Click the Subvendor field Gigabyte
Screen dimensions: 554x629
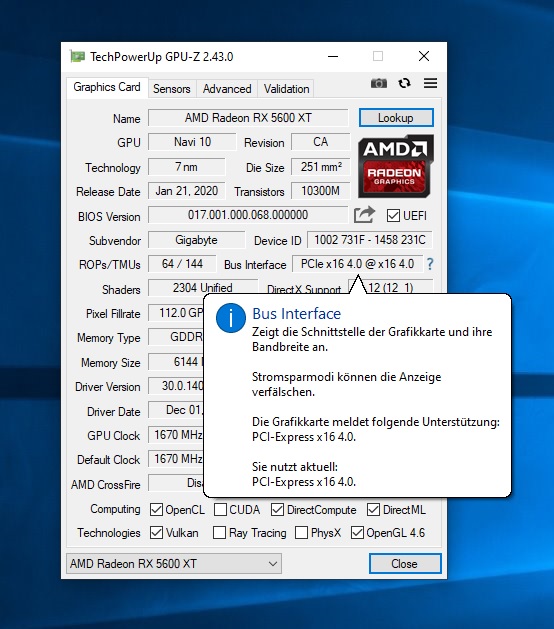coord(196,240)
